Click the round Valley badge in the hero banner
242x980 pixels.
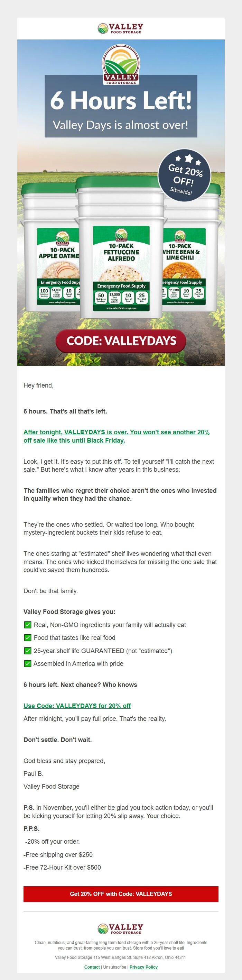click(121, 65)
